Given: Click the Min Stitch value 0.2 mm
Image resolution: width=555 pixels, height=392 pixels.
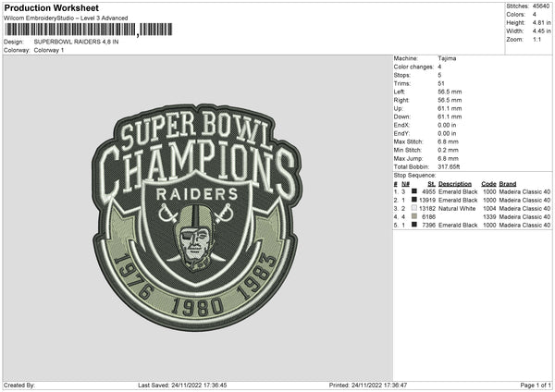Looking at the screenshot, I should [x=448, y=150].
